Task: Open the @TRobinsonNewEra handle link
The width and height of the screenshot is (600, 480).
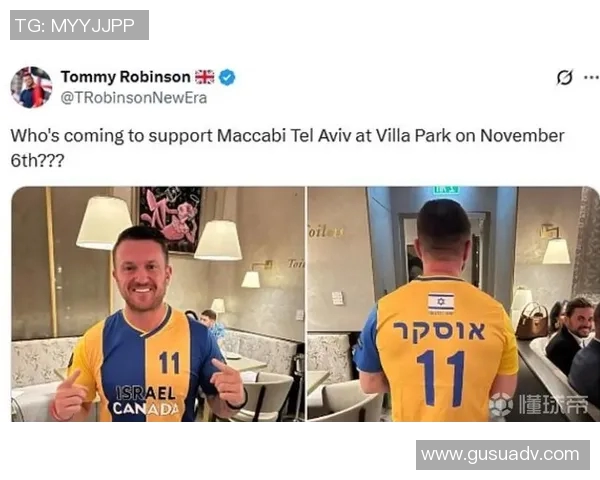Action: (134, 98)
